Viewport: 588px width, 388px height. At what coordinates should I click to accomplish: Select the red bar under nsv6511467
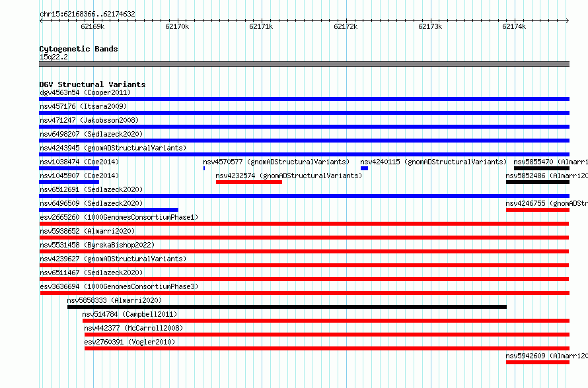304,279
